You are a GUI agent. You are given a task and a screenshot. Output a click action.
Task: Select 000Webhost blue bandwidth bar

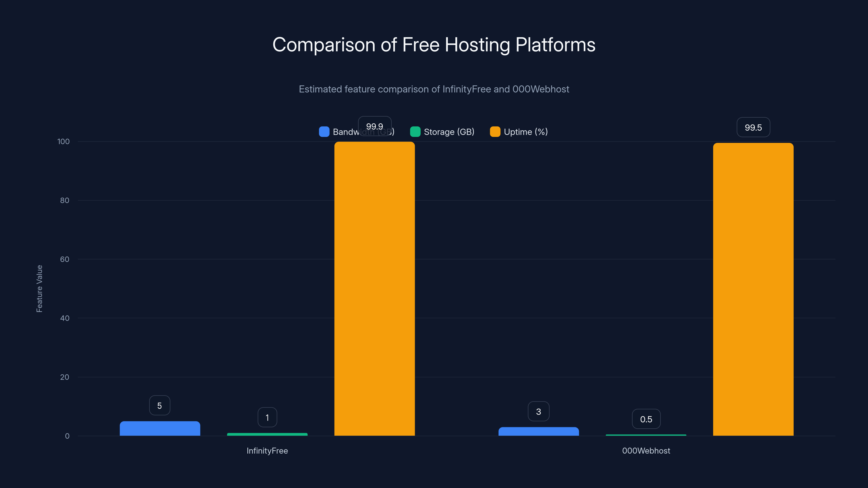538,431
